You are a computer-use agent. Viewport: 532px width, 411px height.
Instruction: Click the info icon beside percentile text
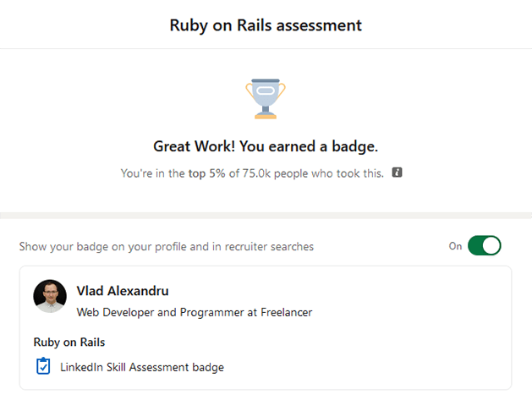click(x=397, y=173)
